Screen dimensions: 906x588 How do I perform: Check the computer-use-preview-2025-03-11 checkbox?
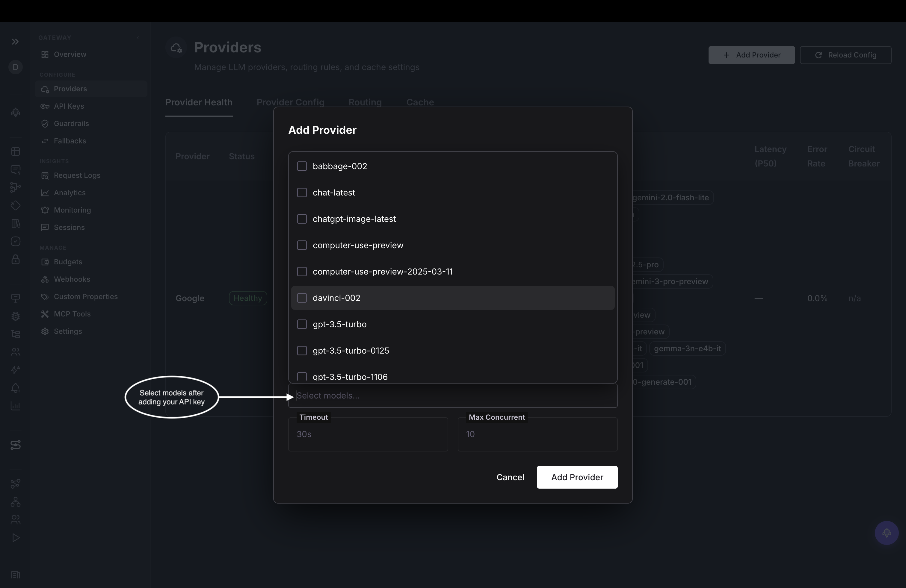pos(302,272)
